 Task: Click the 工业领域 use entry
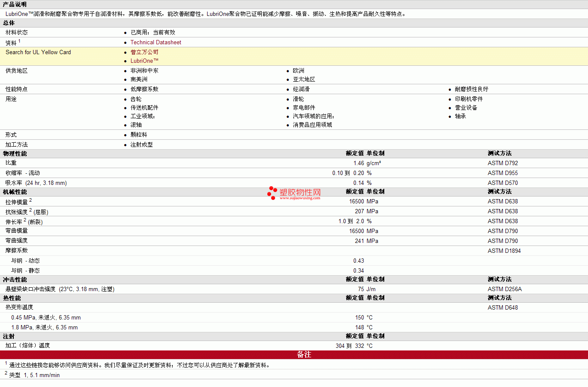pos(143,116)
